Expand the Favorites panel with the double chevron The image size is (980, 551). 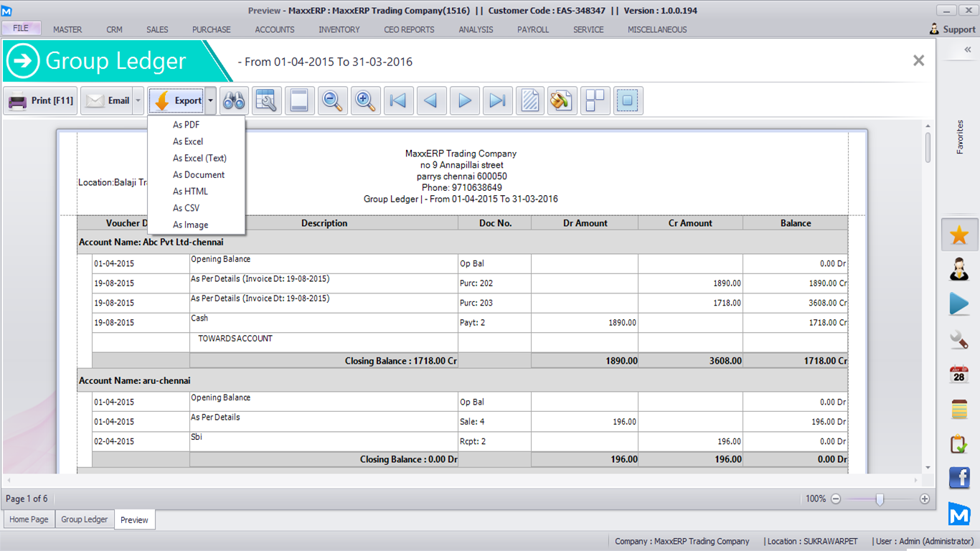coord(967,50)
